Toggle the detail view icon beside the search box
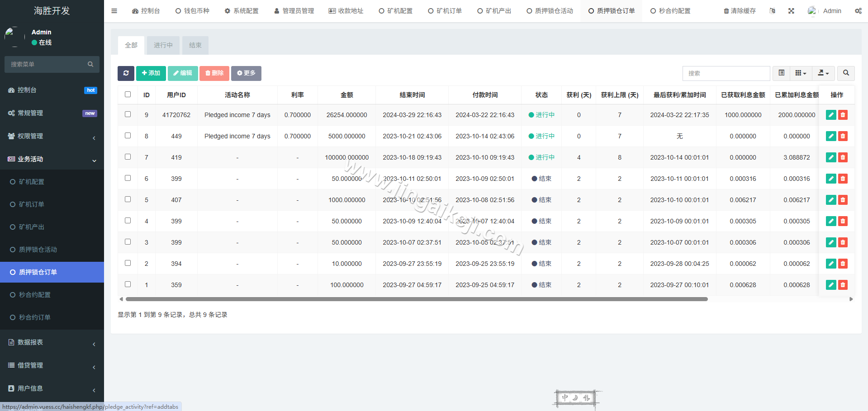The height and width of the screenshot is (411, 868). (x=781, y=73)
